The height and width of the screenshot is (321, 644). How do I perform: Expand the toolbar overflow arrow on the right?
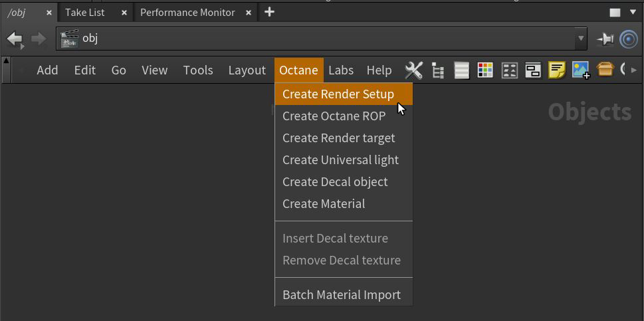(634, 70)
